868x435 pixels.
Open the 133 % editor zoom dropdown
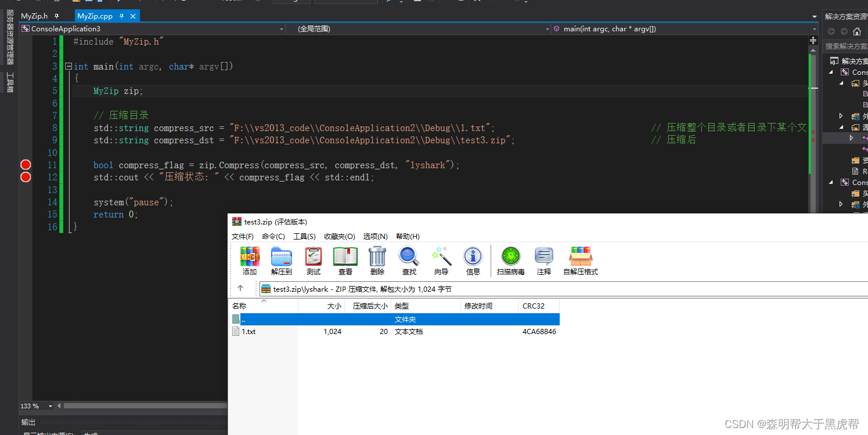click(x=50, y=406)
